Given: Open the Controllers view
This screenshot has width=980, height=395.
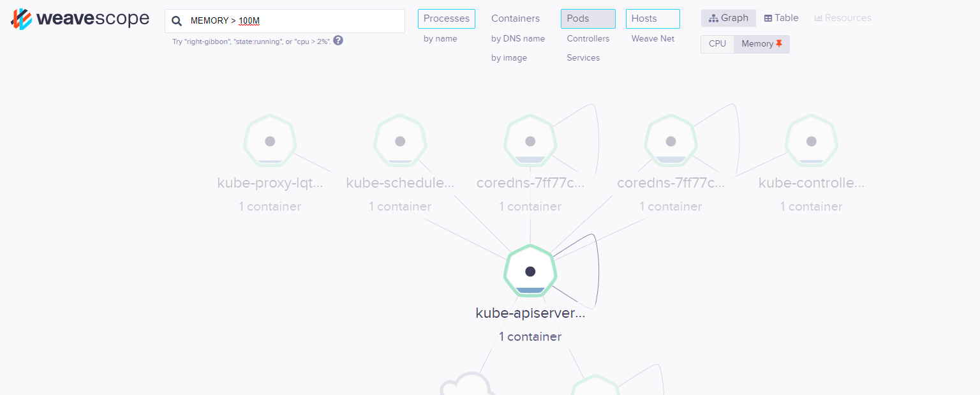Looking at the screenshot, I should pyautogui.click(x=588, y=38).
